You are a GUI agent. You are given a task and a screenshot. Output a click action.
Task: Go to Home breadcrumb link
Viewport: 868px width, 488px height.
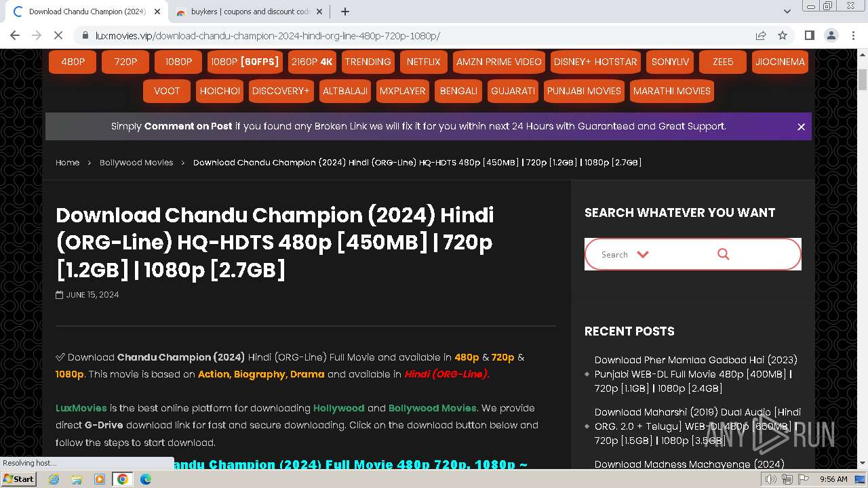67,163
